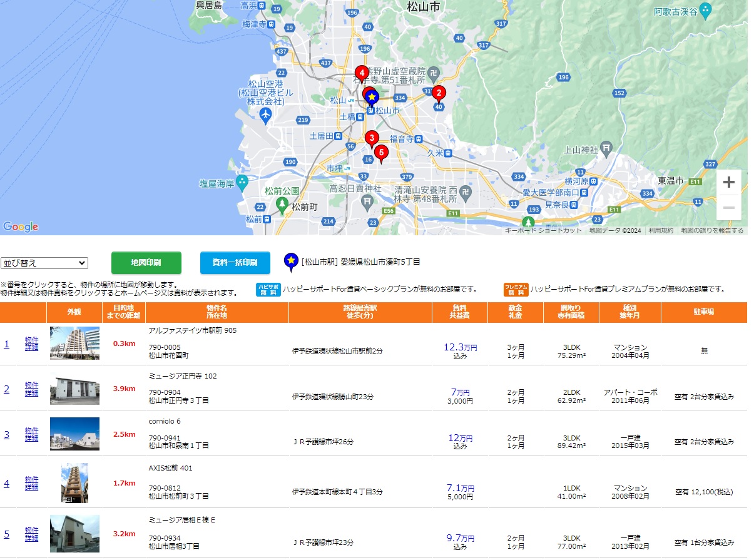
Task: Click property number 2 link
Action: coord(7,389)
